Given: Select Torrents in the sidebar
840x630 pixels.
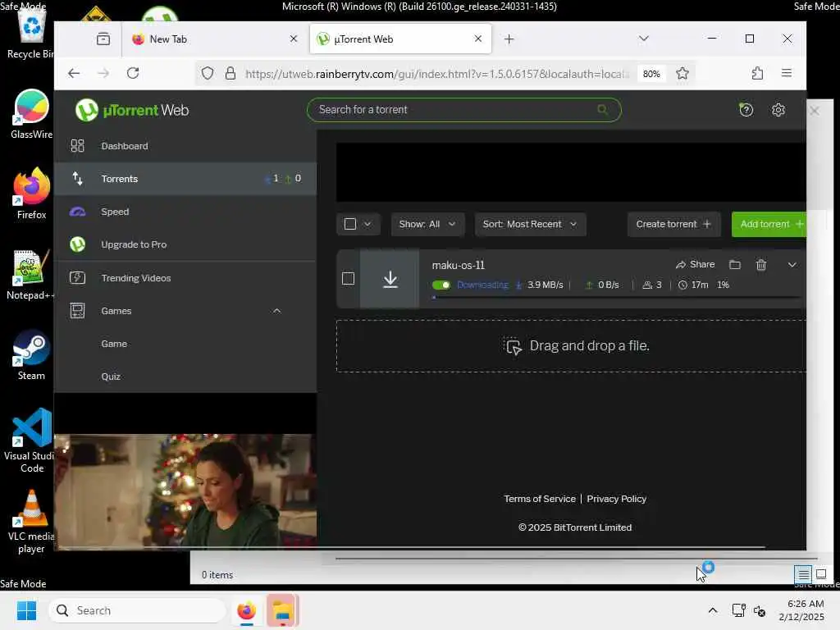Looking at the screenshot, I should [185, 178].
